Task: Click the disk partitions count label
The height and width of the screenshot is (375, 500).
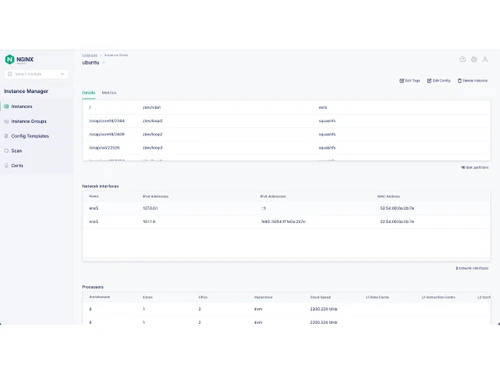Action: (x=475, y=167)
